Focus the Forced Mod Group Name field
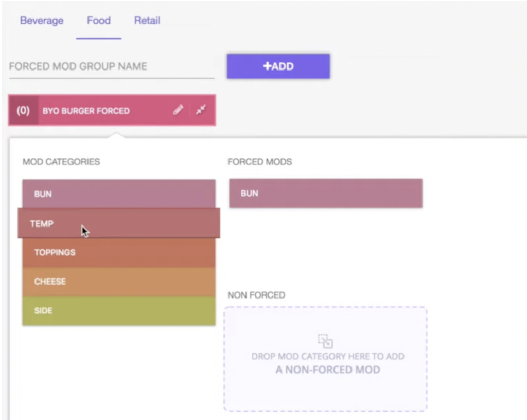Image resolution: width=527 pixels, height=420 pixels. [112, 66]
